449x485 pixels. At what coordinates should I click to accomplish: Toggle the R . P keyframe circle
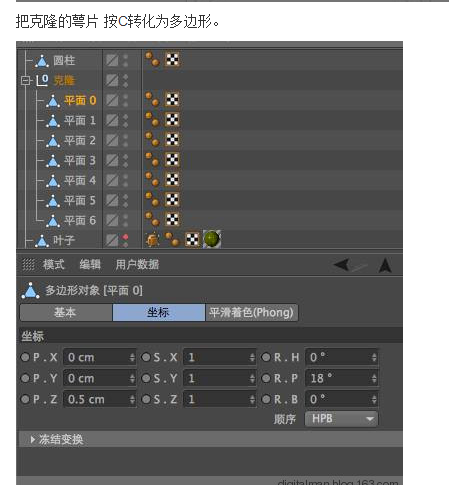[266, 378]
